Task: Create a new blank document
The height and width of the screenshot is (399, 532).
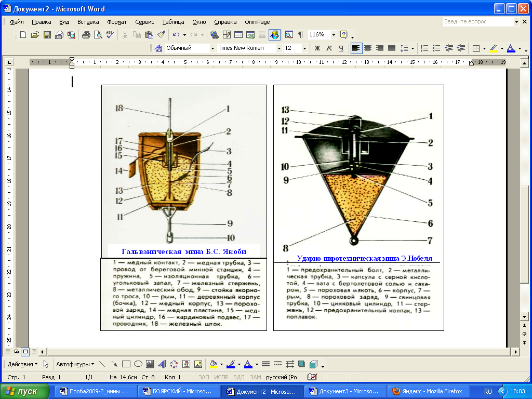Action: [x=23, y=35]
